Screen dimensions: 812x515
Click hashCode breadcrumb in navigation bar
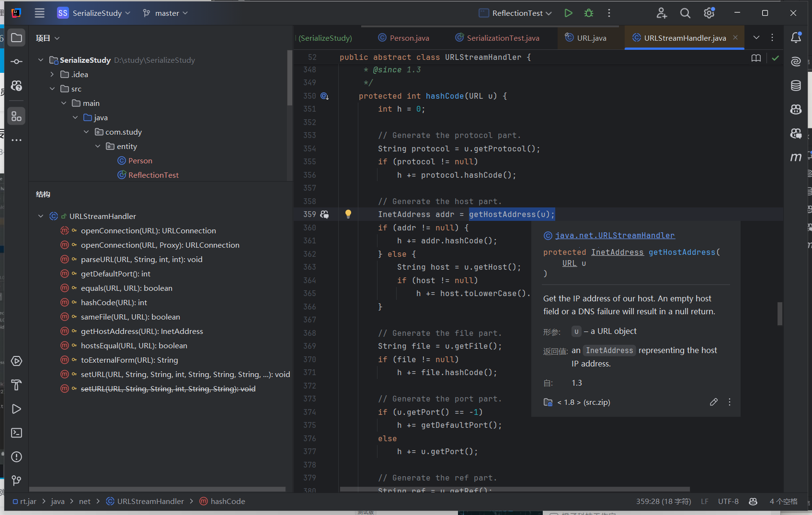tap(222, 501)
